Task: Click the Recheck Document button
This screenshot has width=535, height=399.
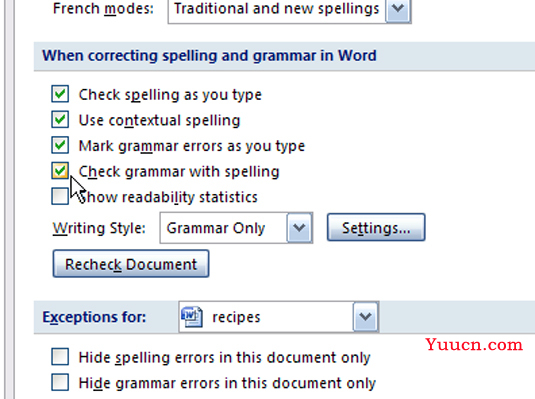Action: point(131,264)
